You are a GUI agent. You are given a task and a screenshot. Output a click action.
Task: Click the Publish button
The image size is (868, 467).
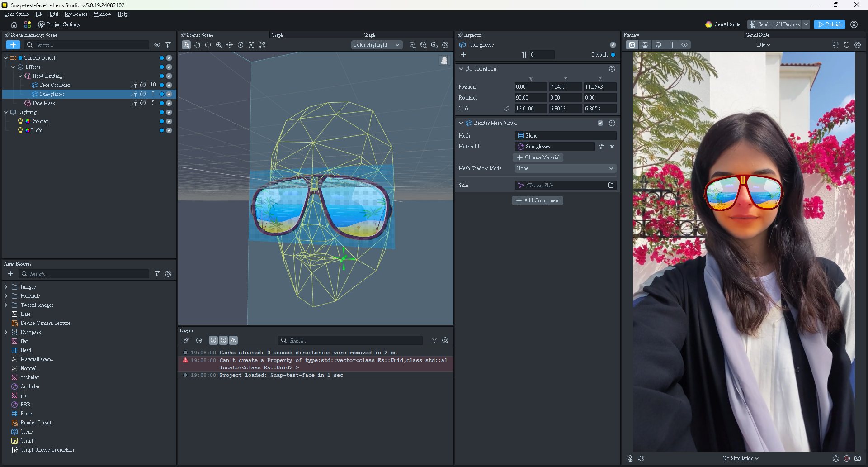point(830,24)
